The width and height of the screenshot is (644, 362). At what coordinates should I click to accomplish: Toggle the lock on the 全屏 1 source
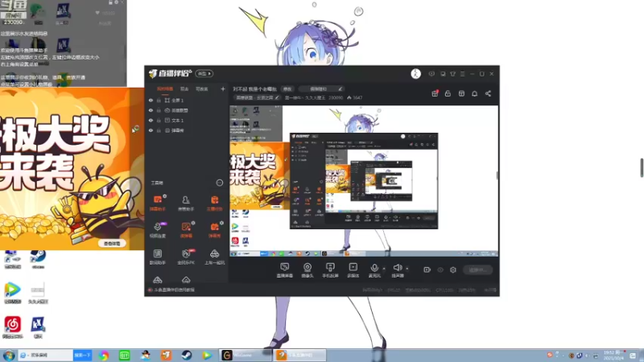(x=159, y=100)
